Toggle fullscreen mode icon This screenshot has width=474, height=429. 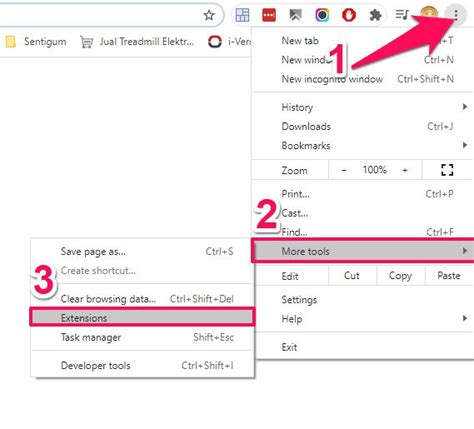pos(447,170)
